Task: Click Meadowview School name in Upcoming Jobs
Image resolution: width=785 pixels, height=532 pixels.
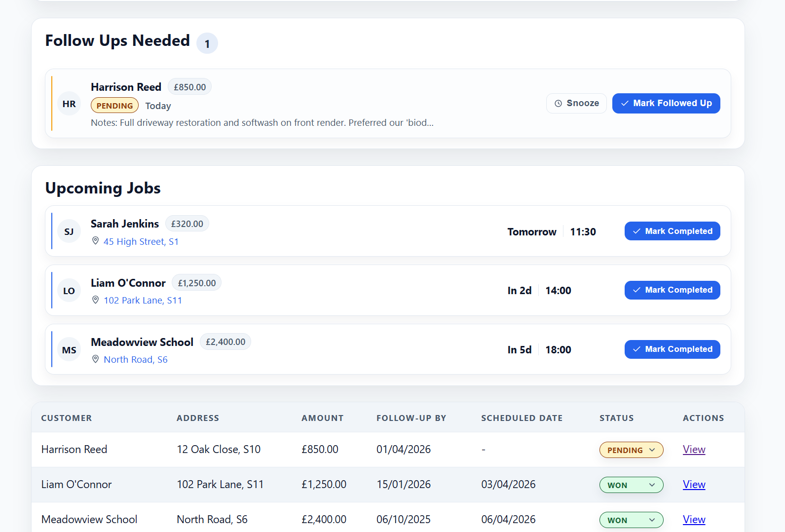Action: (142, 342)
